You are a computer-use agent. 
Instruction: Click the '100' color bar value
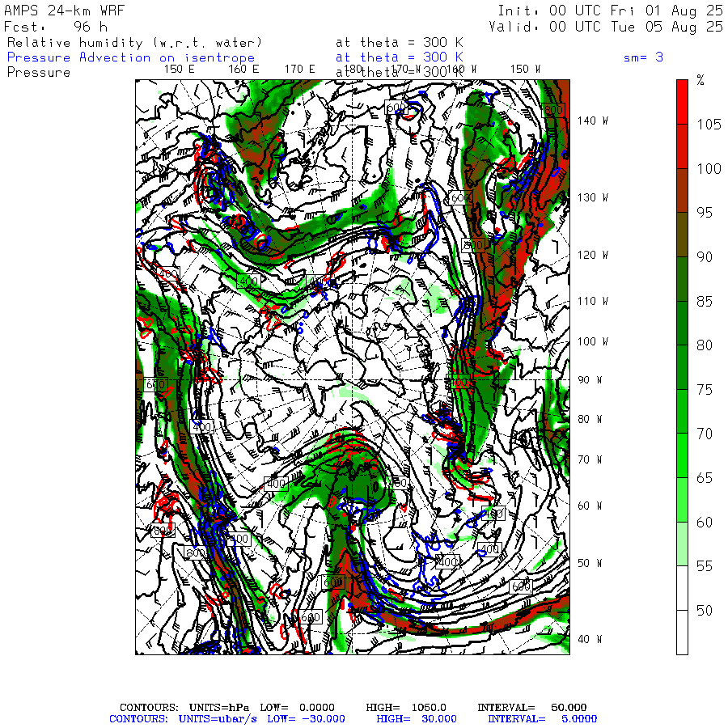click(x=709, y=168)
